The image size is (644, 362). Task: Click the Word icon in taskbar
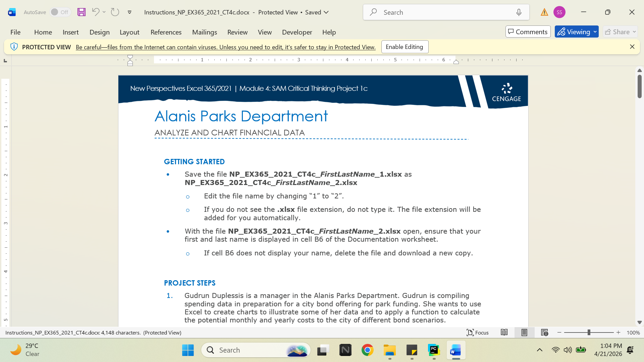[x=456, y=350]
